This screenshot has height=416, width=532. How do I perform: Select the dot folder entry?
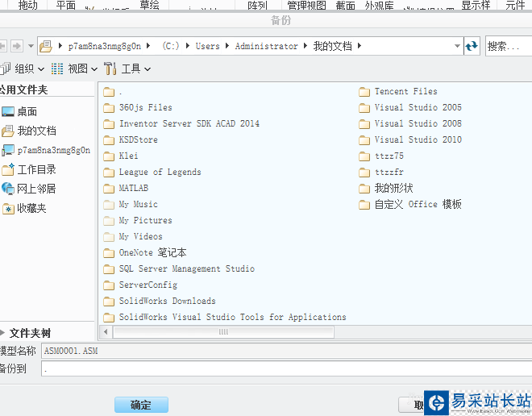[113, 92]
